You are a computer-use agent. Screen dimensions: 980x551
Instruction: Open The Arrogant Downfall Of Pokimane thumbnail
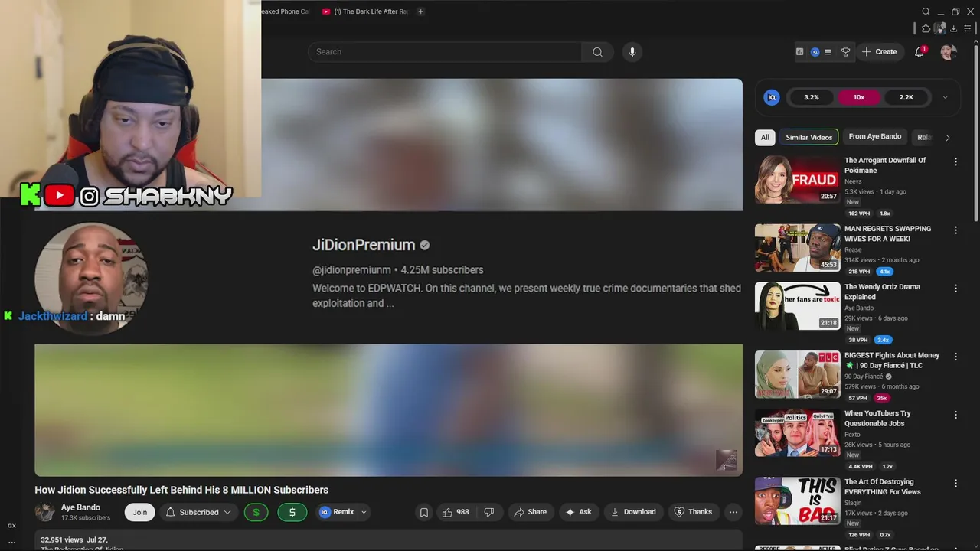pos(797,180)
